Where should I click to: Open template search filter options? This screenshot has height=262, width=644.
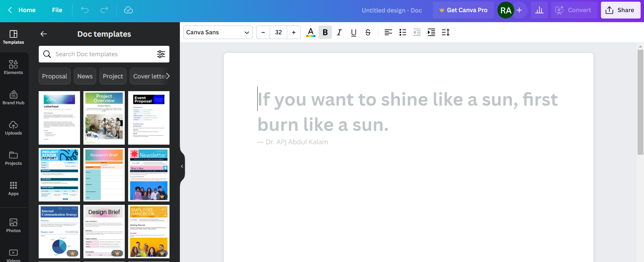(161, 54)
